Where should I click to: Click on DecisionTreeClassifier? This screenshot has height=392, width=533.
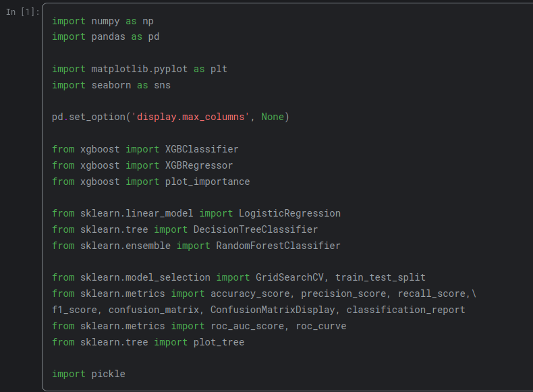coord(256,229)
